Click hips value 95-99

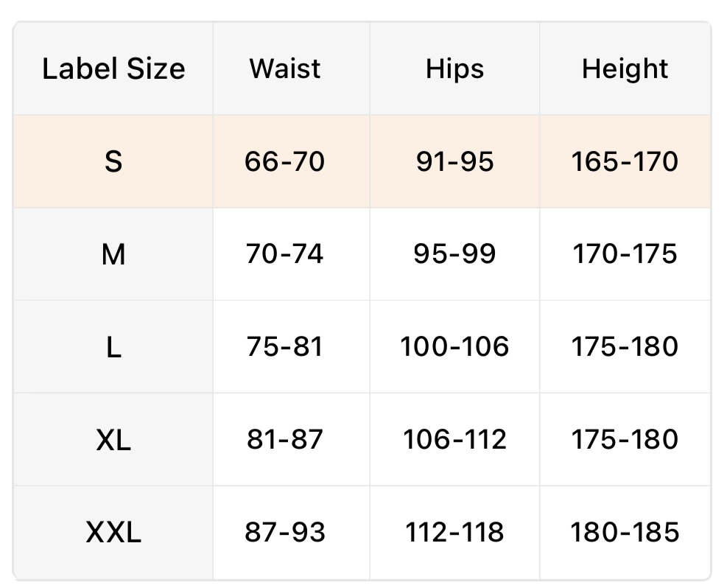coord(454,254)
